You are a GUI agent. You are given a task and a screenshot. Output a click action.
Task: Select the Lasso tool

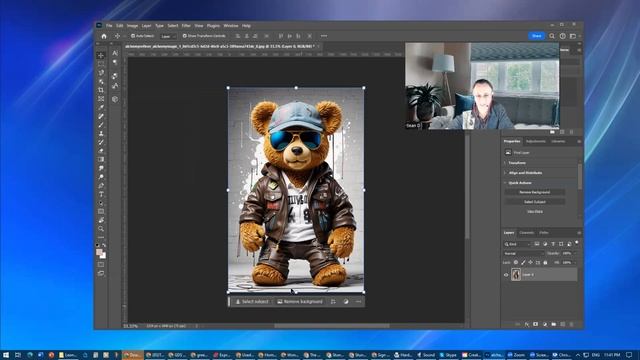[101, 73]
